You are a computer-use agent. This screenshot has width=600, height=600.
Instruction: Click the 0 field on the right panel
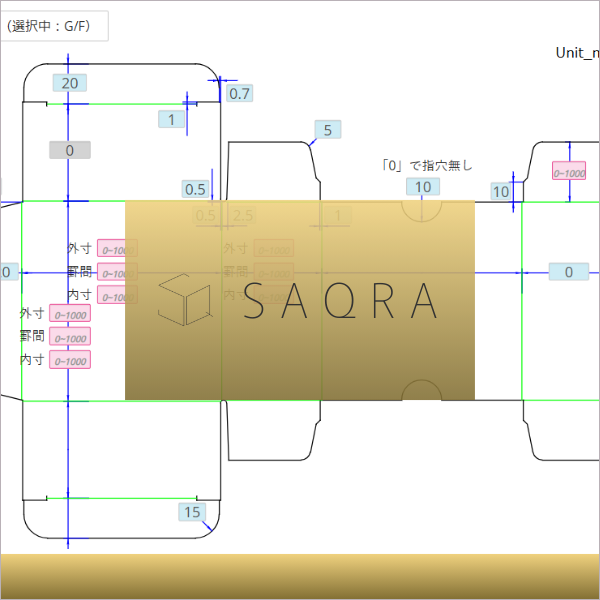pos(569,272)
